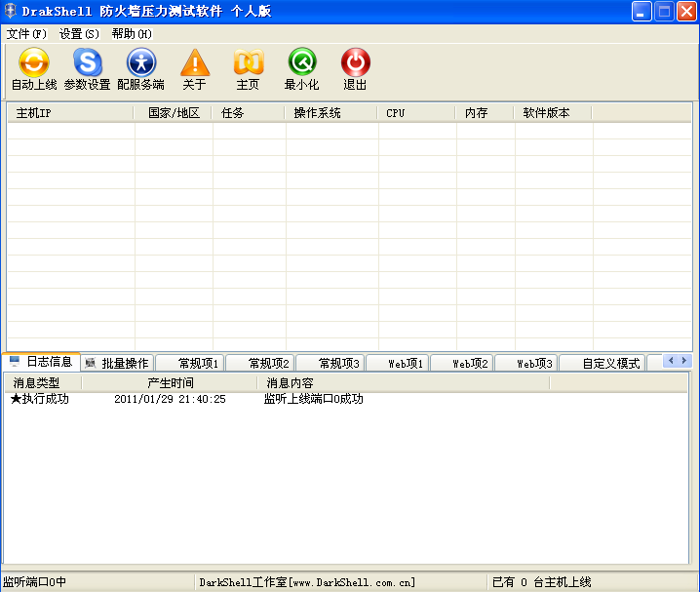Viewport: 700px width, 592px height.
Task: Select the 执行成功 log entry row
Action: [x=40, y=399]
